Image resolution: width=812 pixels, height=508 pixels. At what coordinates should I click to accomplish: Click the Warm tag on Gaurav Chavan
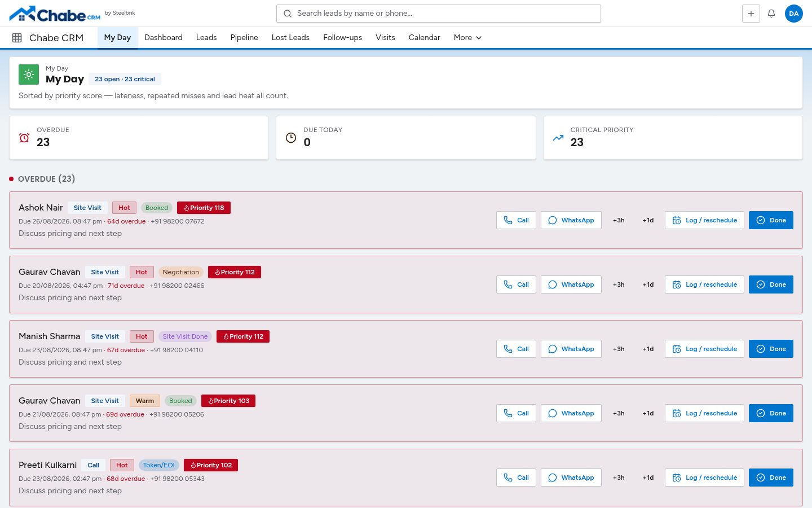click(145, 401)
